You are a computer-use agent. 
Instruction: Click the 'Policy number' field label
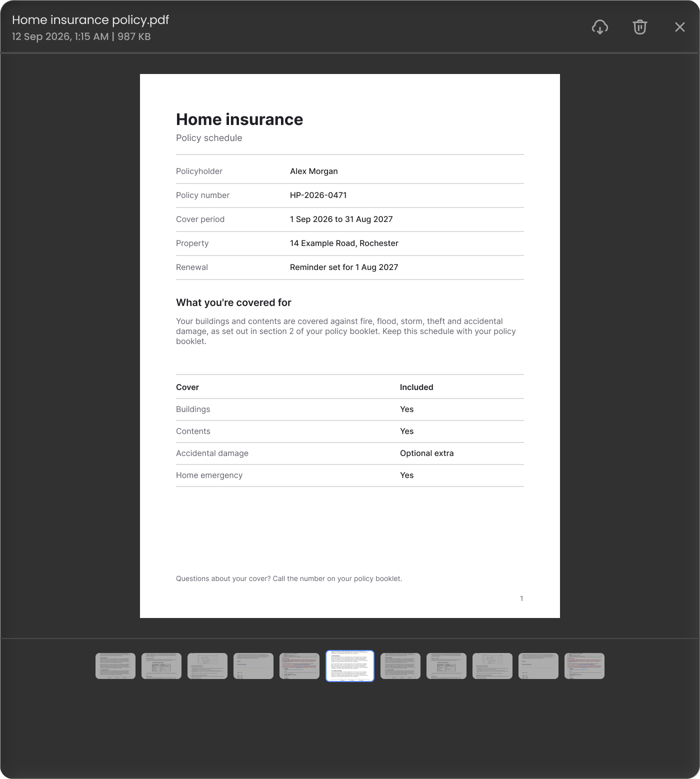(202, 195)
